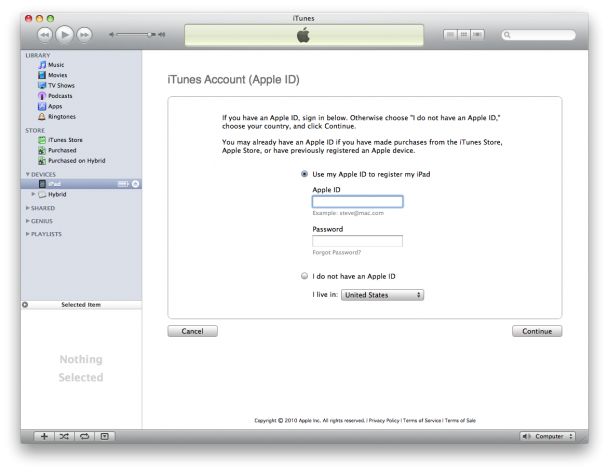Open the Purchased playlist
The height and width of the screenshot is (472, 609).
click(x=62, y=150)
